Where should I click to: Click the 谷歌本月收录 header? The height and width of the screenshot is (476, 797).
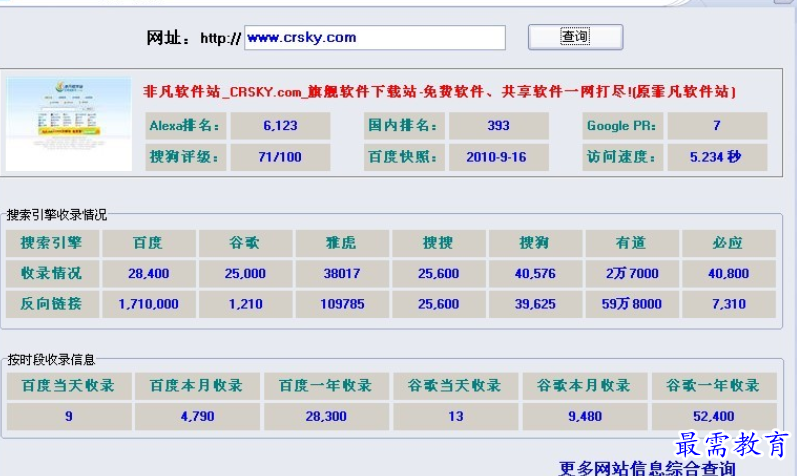585,386
